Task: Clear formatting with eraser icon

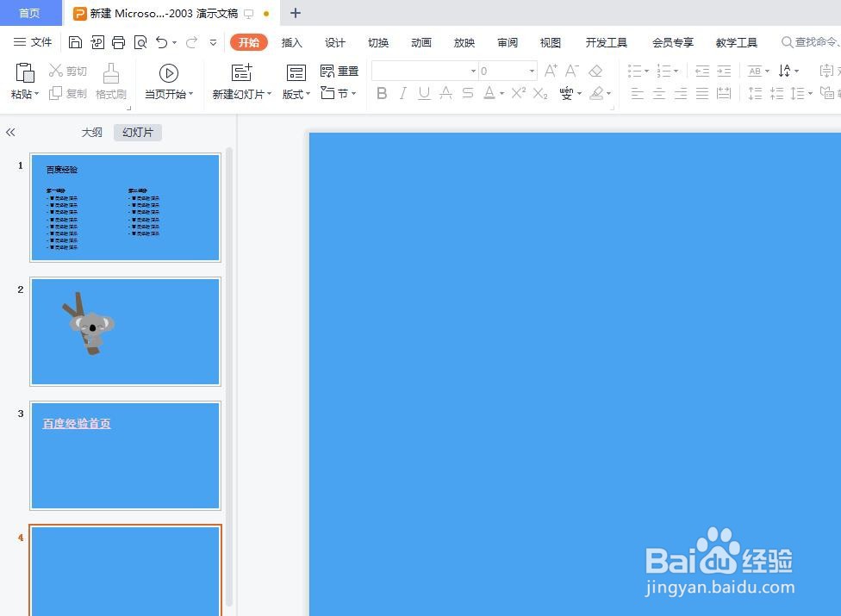Action: [x=595, y=71]
